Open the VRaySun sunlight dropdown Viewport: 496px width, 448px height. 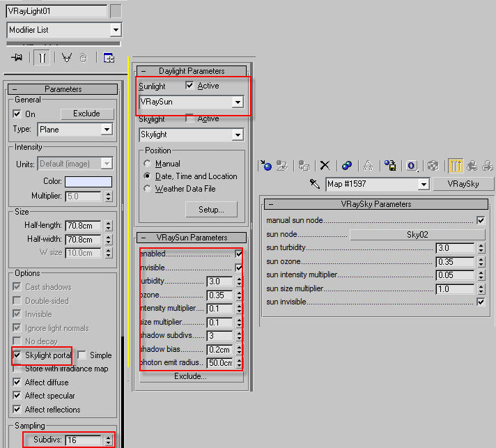point(238,102)
